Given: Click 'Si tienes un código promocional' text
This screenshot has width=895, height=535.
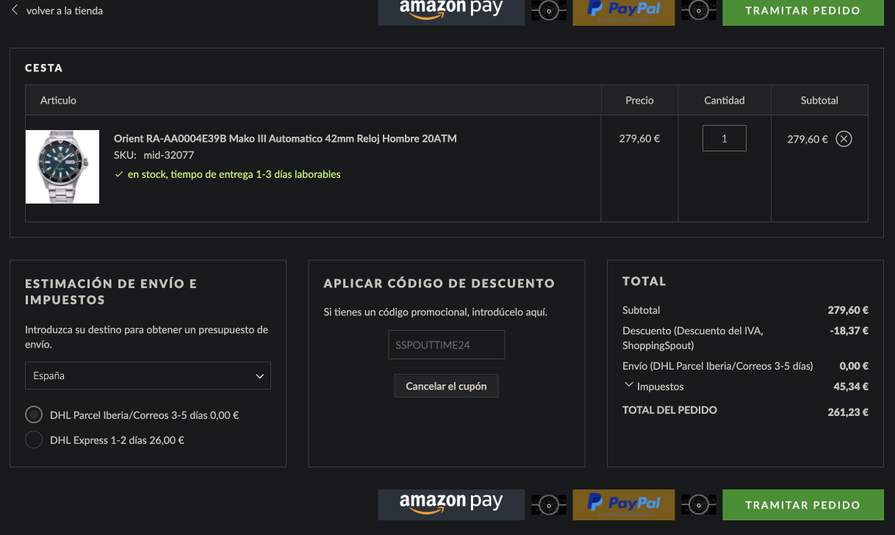Looking at the screenshot, I should [435, 312].
